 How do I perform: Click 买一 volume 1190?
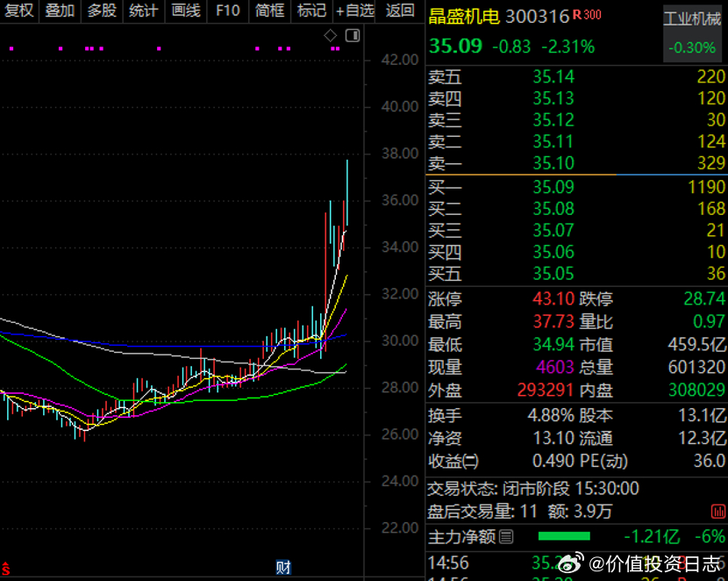(706, 187)
